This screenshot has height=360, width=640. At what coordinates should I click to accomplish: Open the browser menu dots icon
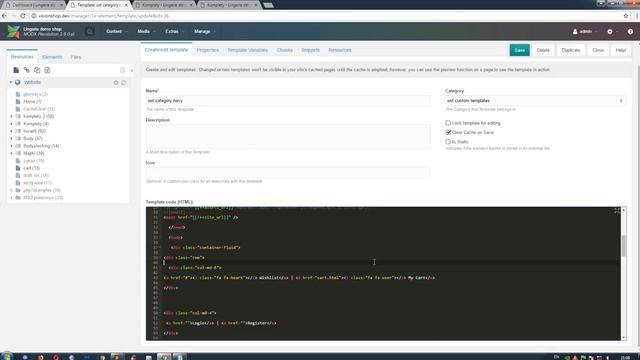[x=636, y=16]
